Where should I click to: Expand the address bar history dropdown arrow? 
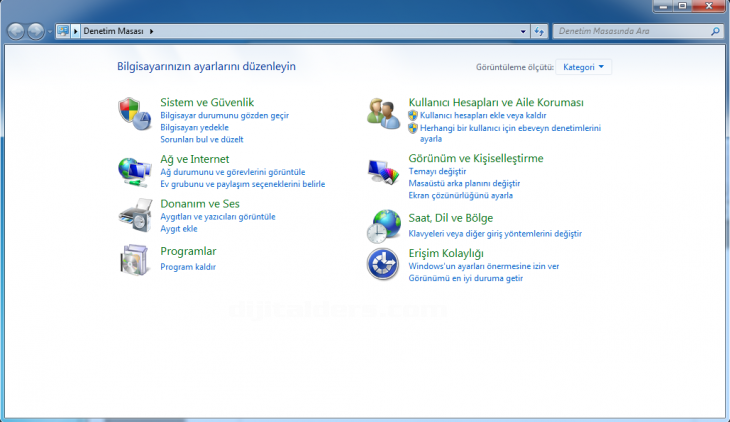(x=523, y=31)
